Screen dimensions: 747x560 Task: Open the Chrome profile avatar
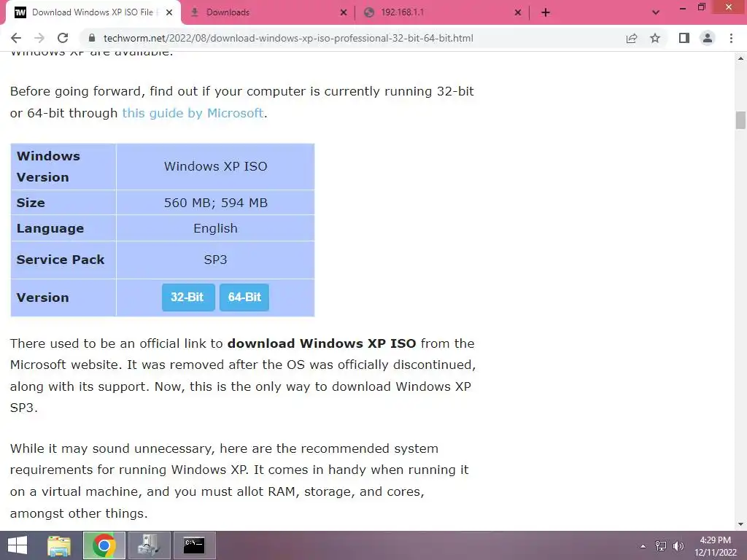pos(708,38)
